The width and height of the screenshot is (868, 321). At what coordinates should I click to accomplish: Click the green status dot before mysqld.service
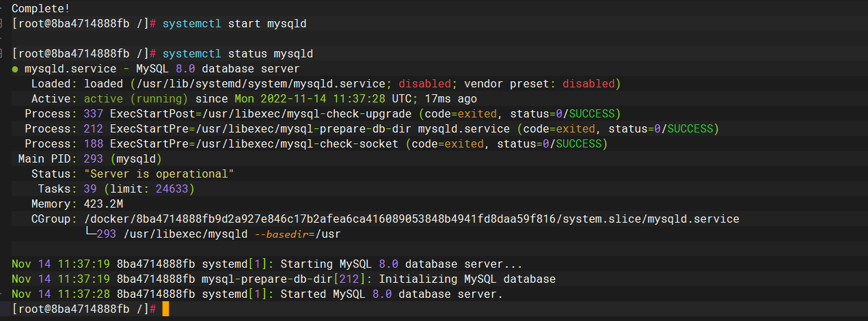click(15, 69)
